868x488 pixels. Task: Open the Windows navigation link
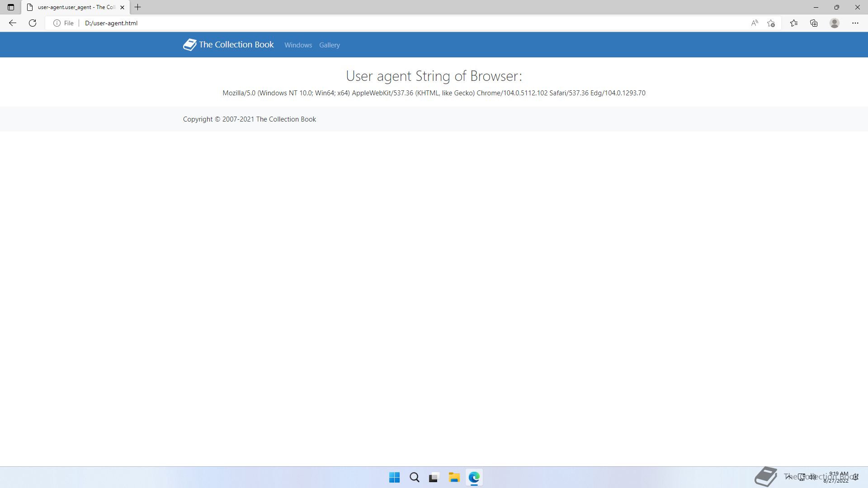tap(298, 45)
